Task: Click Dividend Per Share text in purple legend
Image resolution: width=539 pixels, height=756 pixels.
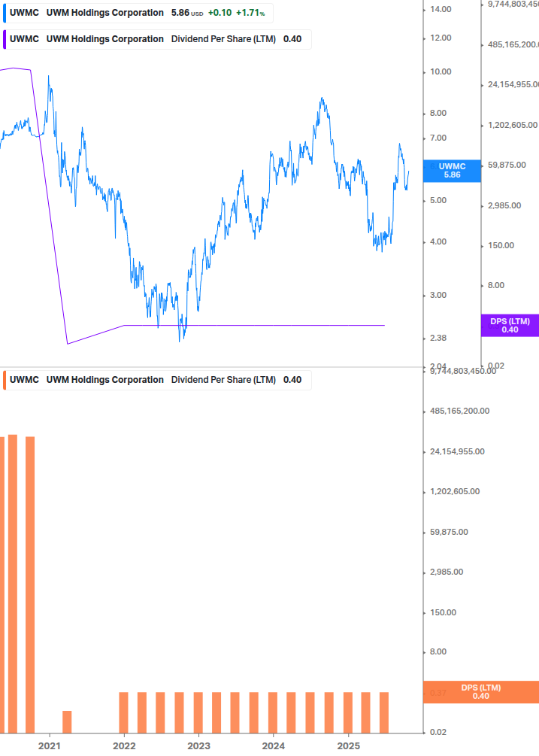Action: click(223, 39)
